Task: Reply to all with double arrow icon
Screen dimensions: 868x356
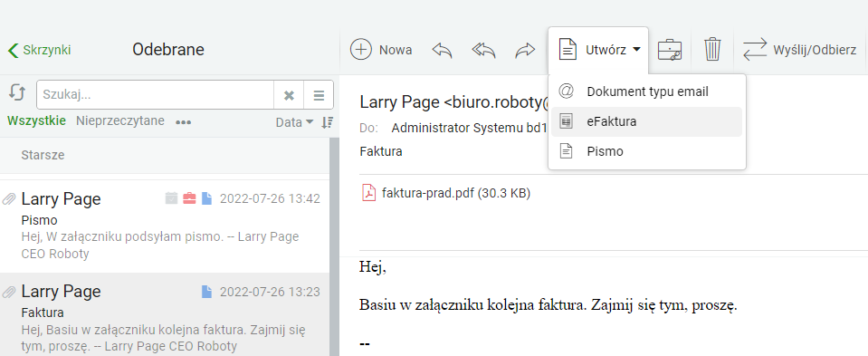Action: click(483, 50)
